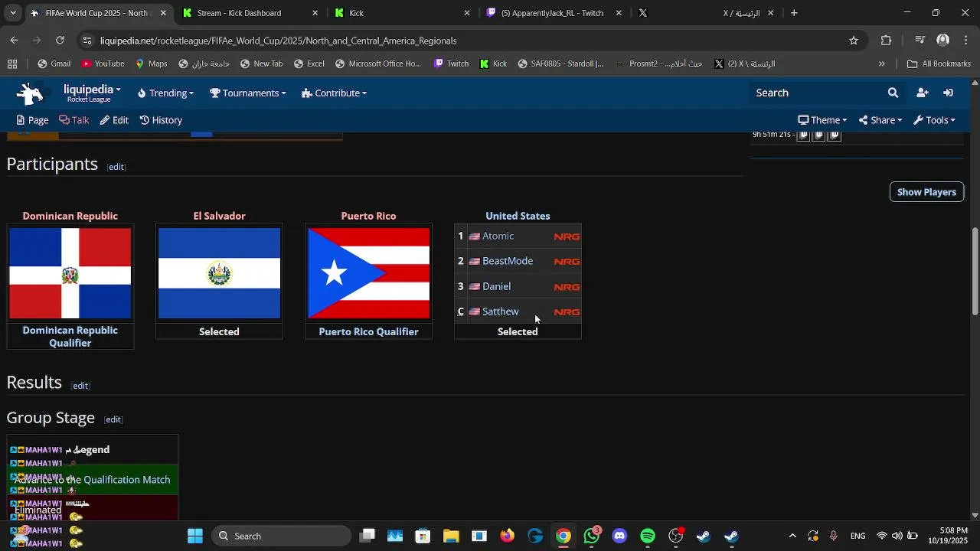
Task: Click the El Salvador flag image
Action: [219, 273]
